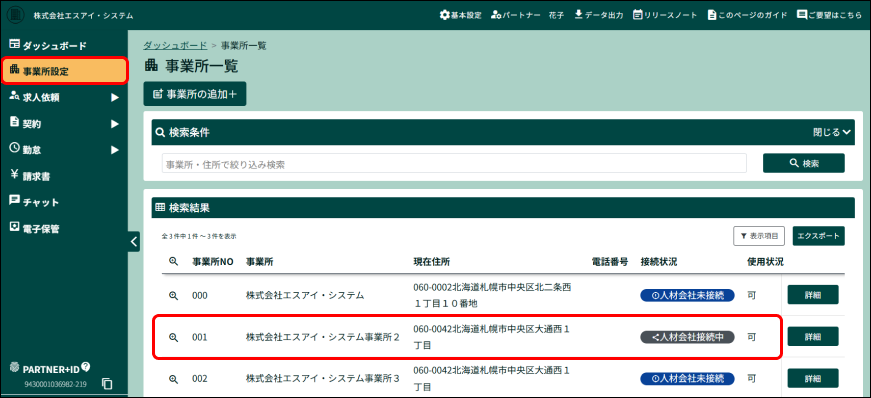The height and width of the screenshot is (398, 871).
Task: Click 電子保管 storage icon in sidebar
Action: click(x=14, y=227)
